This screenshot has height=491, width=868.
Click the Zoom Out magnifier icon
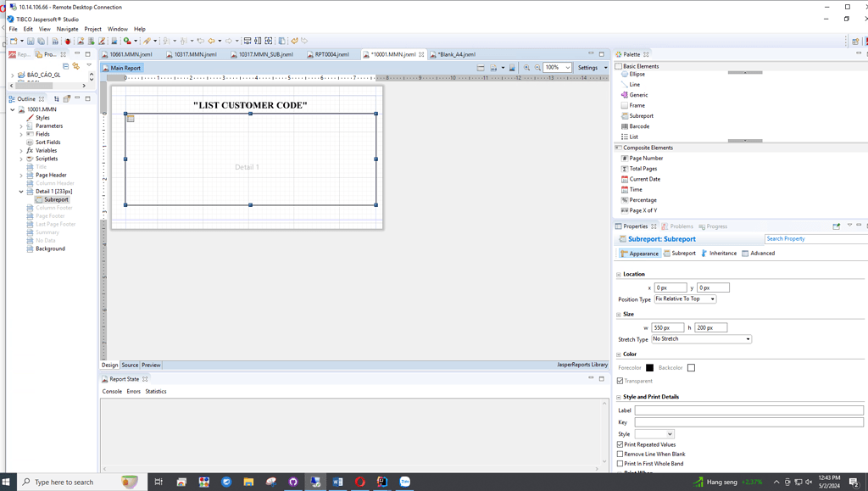pyautogui.click(x=537, y=68)
